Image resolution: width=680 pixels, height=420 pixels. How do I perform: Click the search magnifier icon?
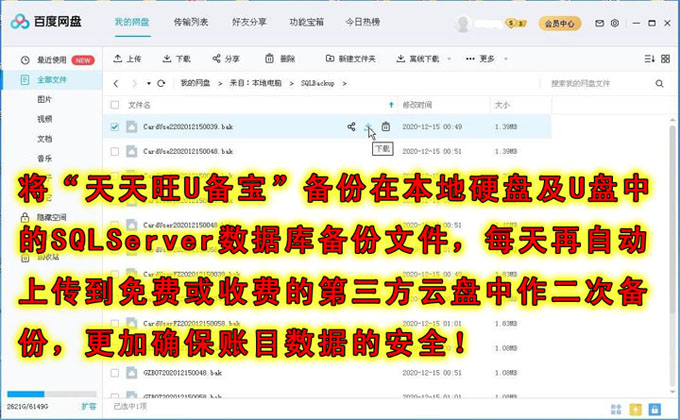tap(659, 83)
